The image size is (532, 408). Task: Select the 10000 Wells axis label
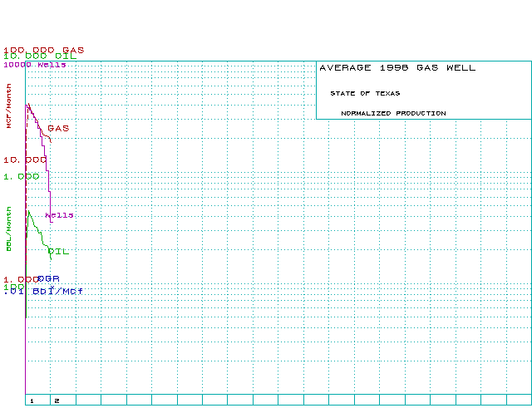click(34, 64)
